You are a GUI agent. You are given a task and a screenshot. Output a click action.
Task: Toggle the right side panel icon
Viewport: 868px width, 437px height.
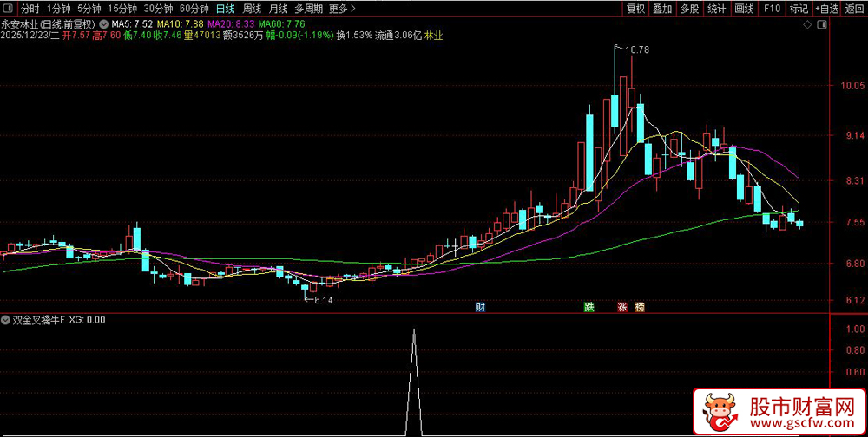click(821, 25)
